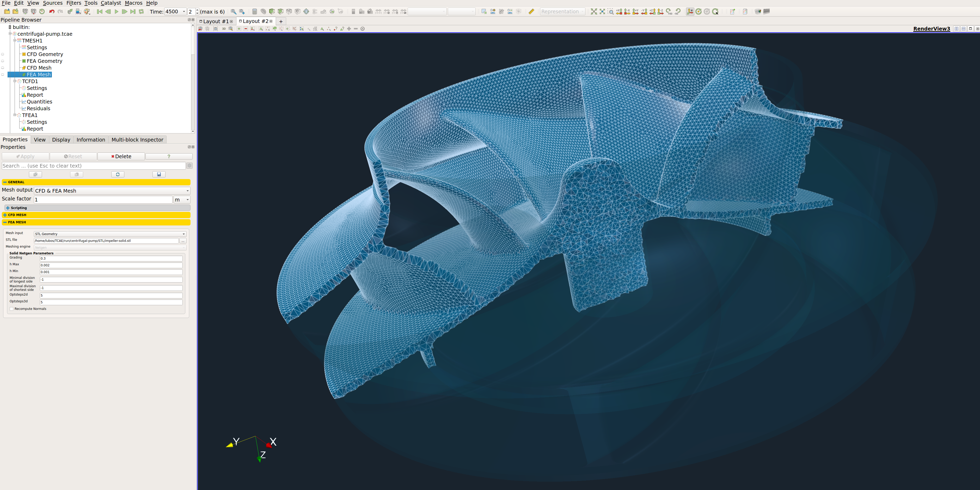Toggle visibility eye of CFD Geometry
Image resolution: width=980 pixels, height=490 pixels.
coord(3,54)
